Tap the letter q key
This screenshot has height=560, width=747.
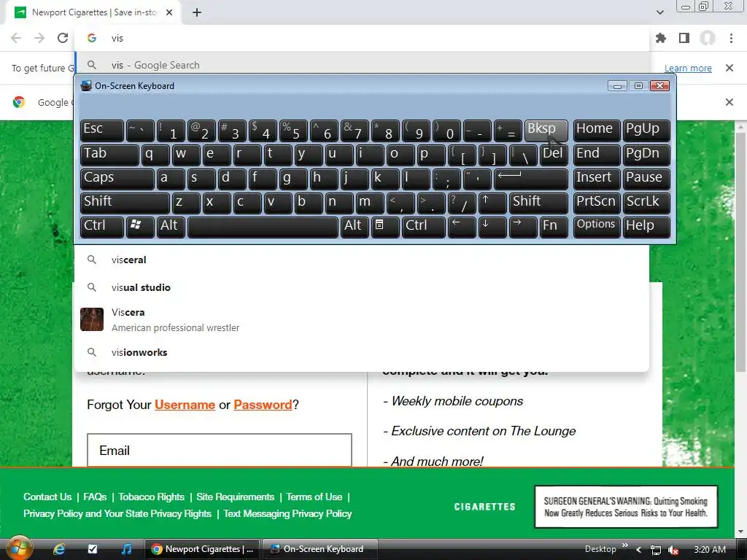155,155
